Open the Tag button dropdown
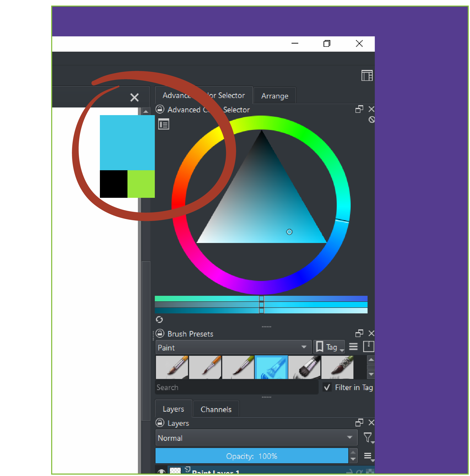The width and height of the screenshot is (470, 476). [x=329, y=347]
